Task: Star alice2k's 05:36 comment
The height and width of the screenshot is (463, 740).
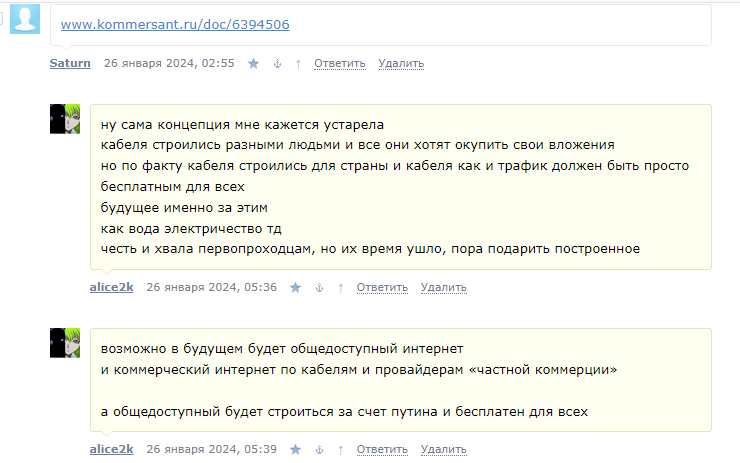Action: (x=295, y=287)
